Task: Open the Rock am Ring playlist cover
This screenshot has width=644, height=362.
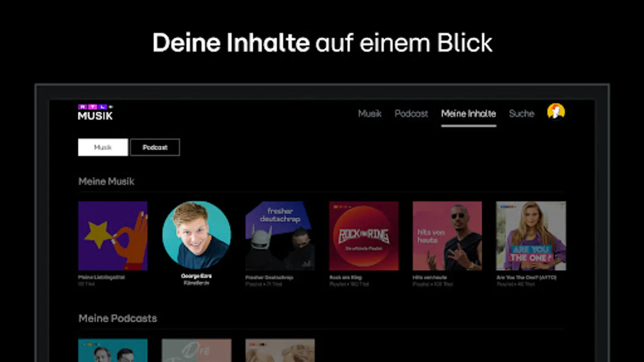Action: (x=364, y=236)
